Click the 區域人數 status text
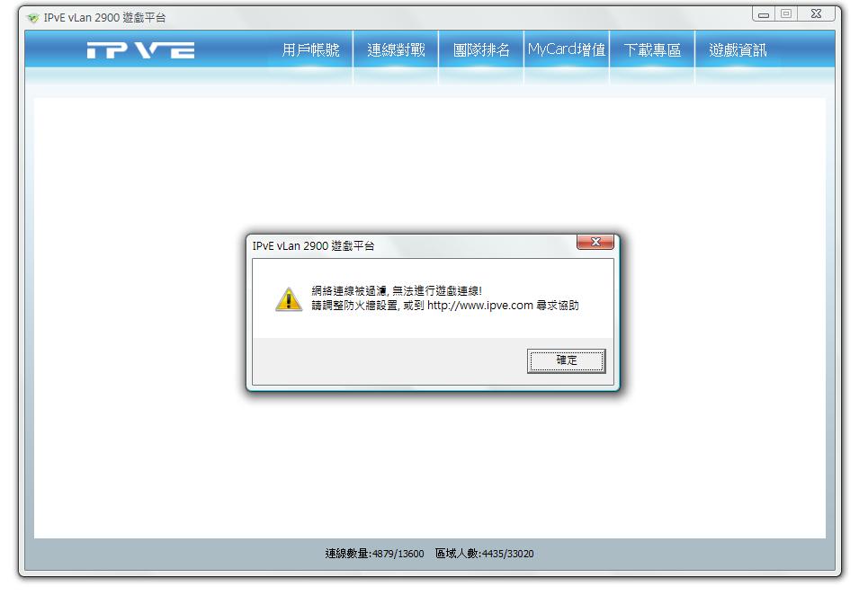868x604 pixels. tap(485, 553)
